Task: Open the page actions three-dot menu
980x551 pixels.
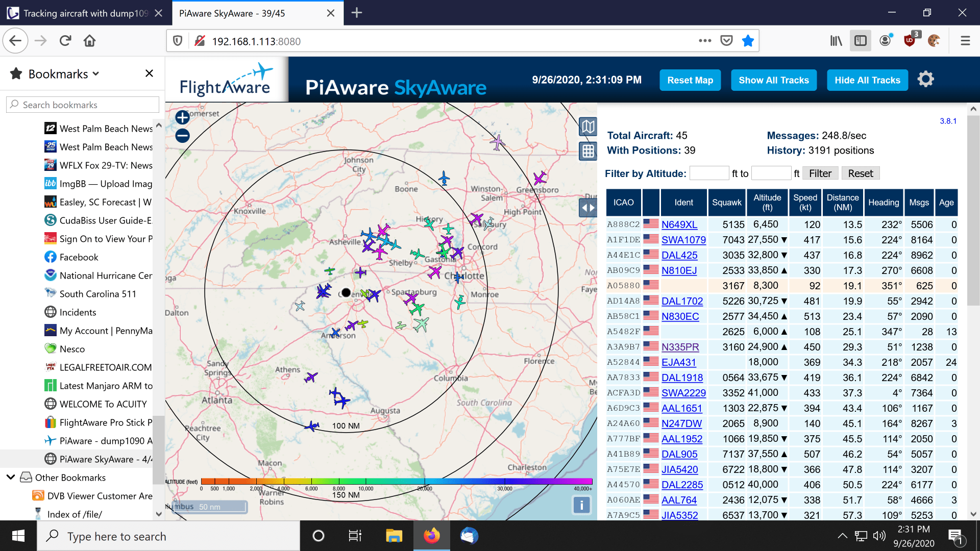Action: (705, 41)
